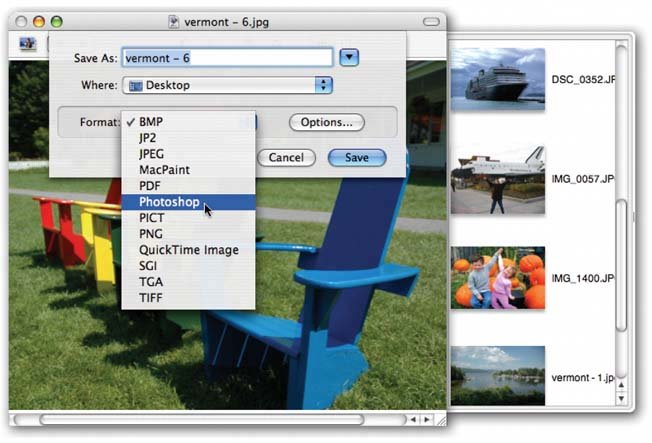The height and width of the screenshot is (443, 652).
Task: Click the drawer scrollbar down arrow
Action: pos(621,398)
